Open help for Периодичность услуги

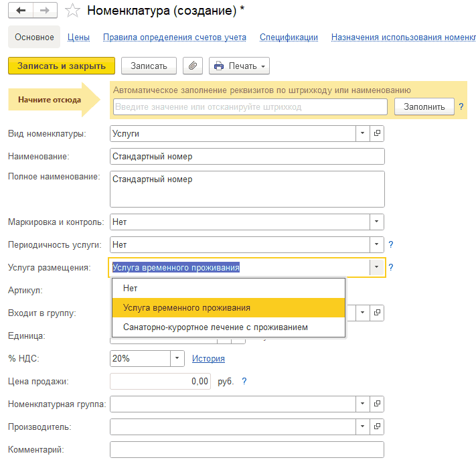point(391,245)
